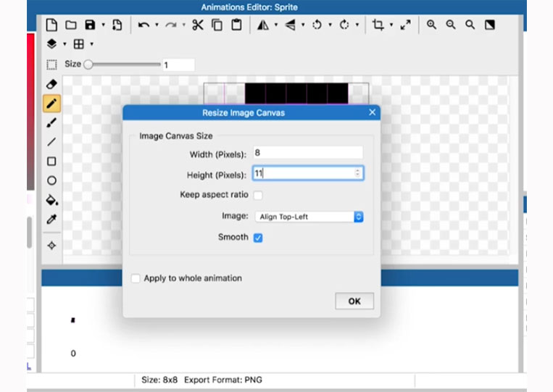Select the Rectangle shape tool

[x=51, y=162]
